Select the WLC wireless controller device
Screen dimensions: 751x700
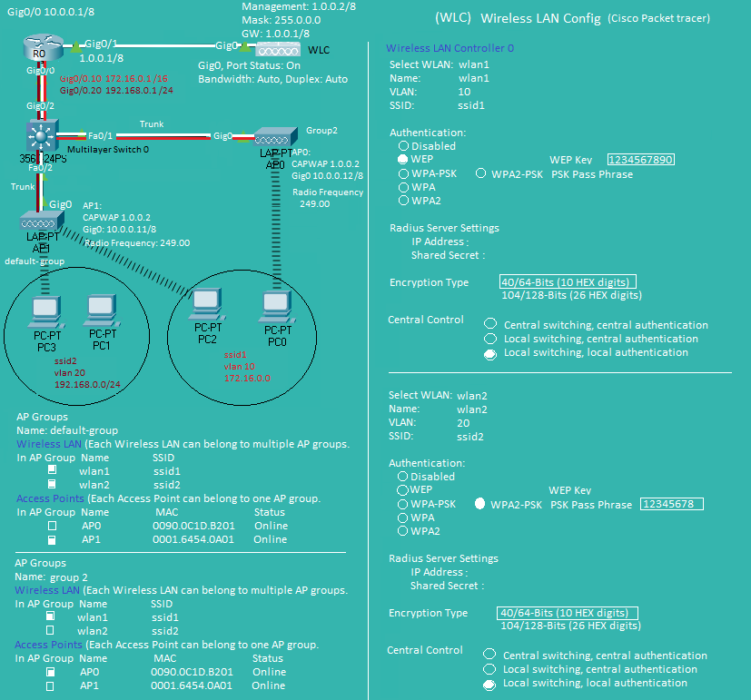pos(279,49)
